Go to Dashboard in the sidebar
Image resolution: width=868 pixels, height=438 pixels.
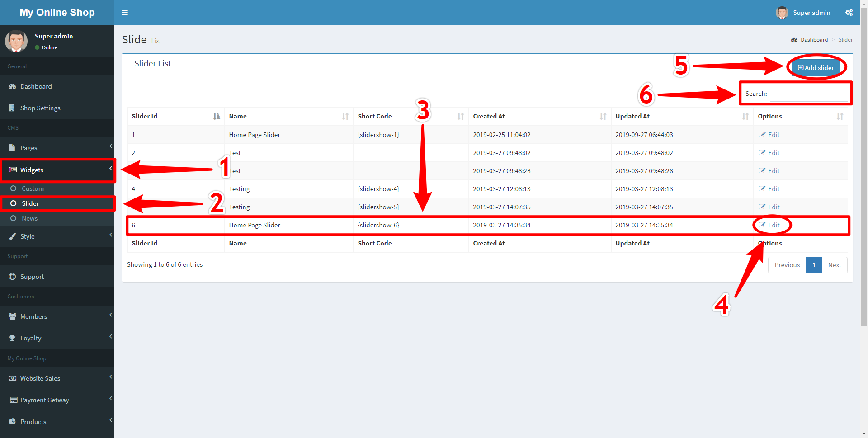coord(36,86)
